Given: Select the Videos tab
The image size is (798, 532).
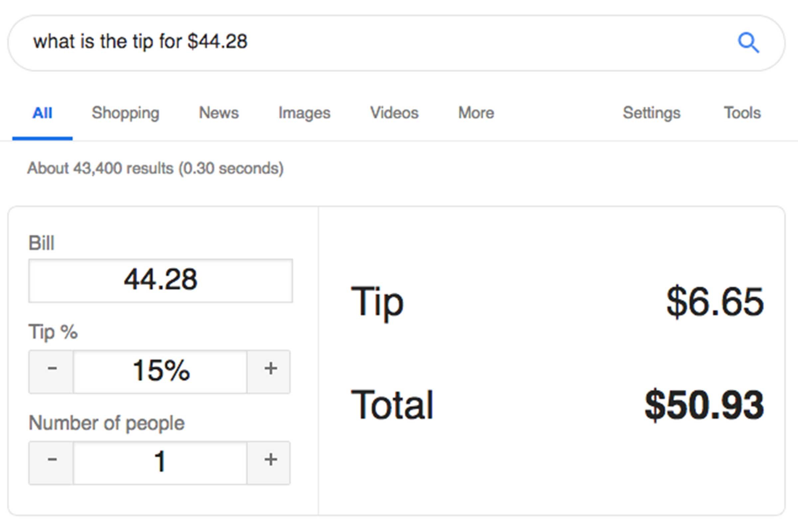Looking at the screenshot, I should pos(394,113).
